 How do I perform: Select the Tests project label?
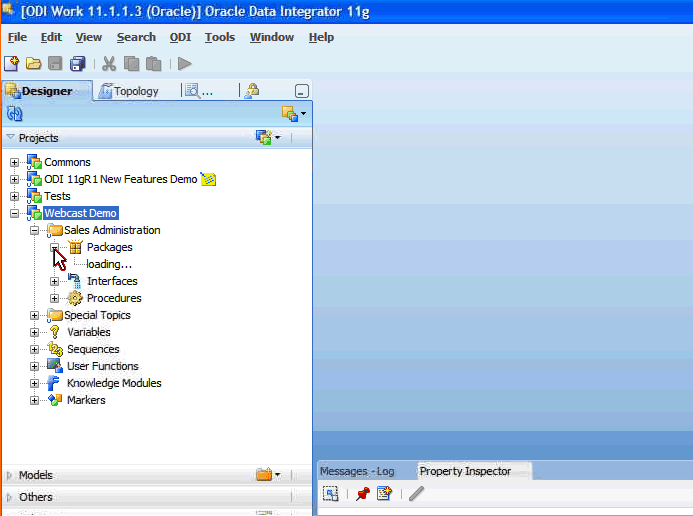pos(57,196)
